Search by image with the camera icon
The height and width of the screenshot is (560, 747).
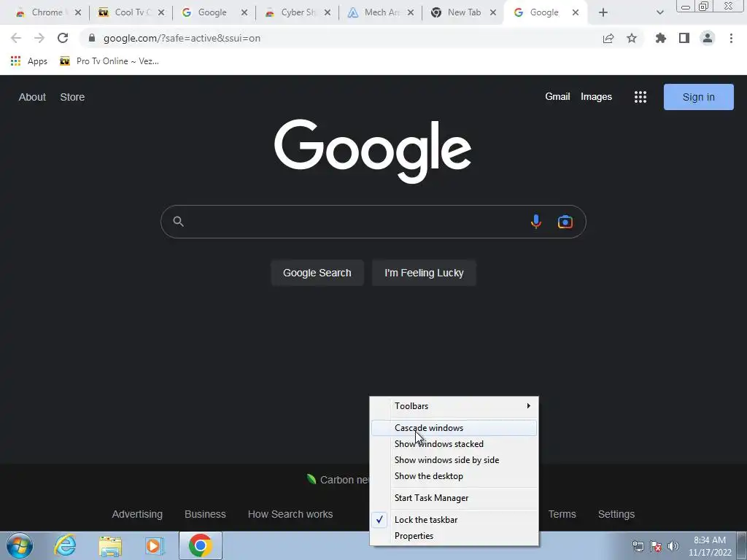[565, 222]
